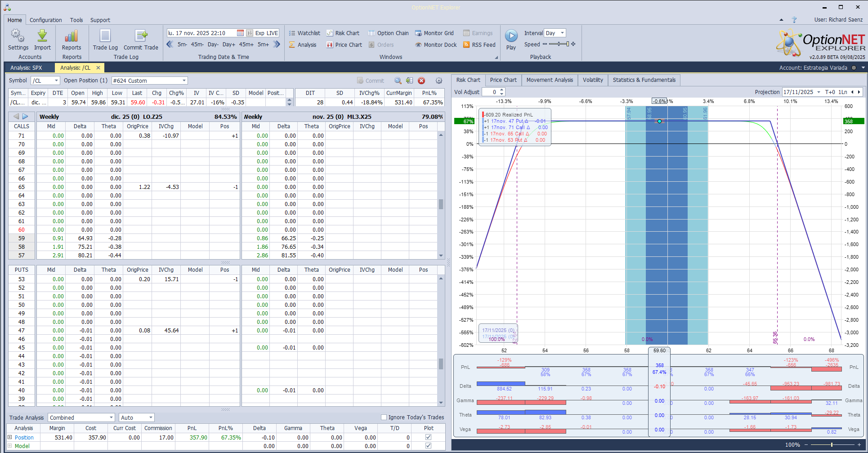Click the Import icon

pos(42,40)
